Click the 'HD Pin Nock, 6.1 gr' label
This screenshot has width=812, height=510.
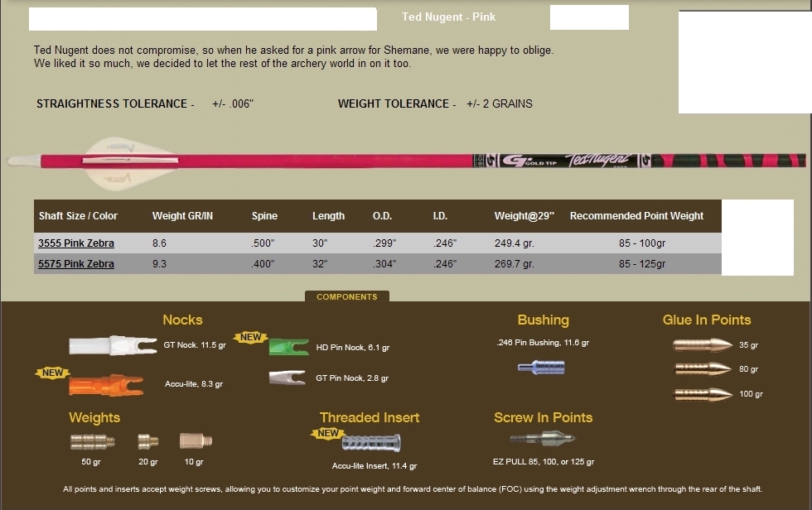click(353, 348)
